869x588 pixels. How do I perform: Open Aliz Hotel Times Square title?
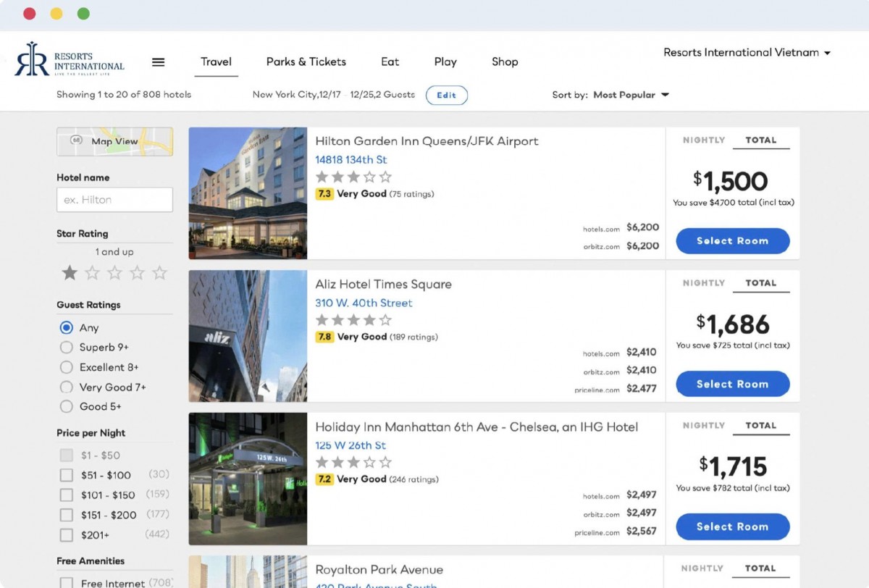point(383,284)
